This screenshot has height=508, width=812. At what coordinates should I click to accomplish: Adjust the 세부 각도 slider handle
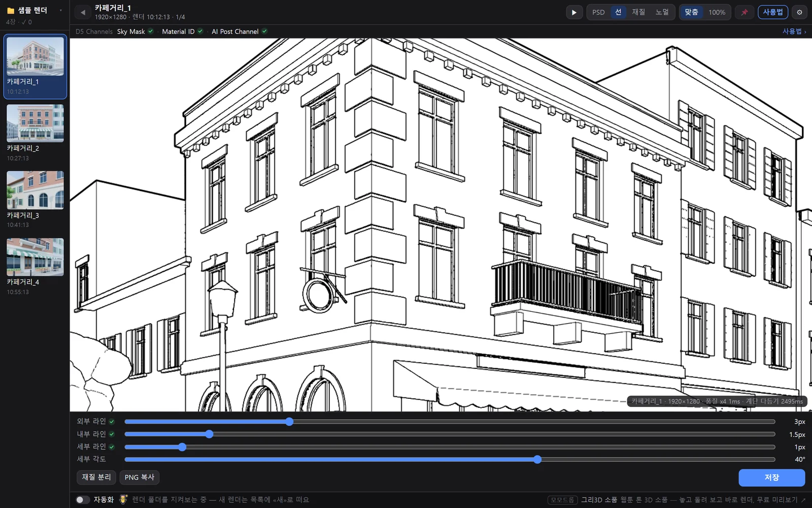pos(537,459)
